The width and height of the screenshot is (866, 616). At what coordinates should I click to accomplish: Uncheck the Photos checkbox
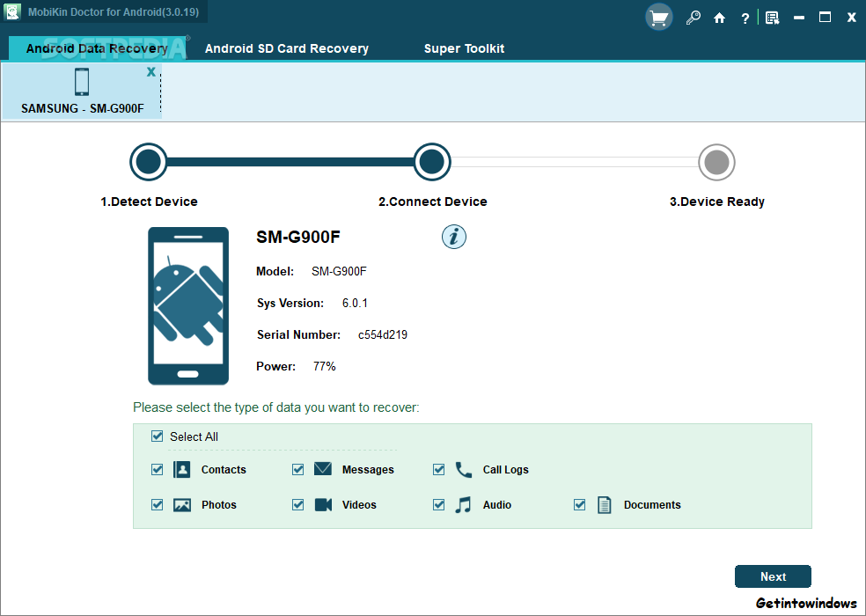[x=158, y=505]
